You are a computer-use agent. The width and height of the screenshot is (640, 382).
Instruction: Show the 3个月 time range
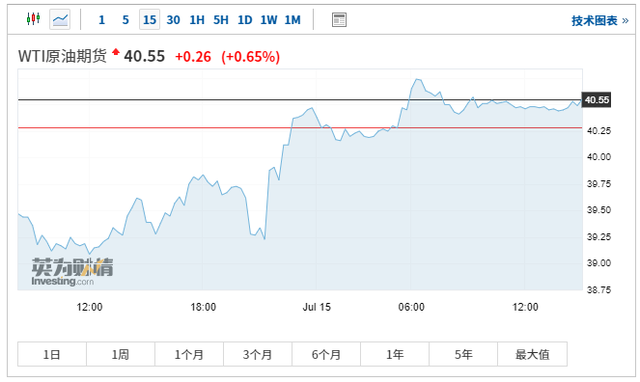pos(258,354)
